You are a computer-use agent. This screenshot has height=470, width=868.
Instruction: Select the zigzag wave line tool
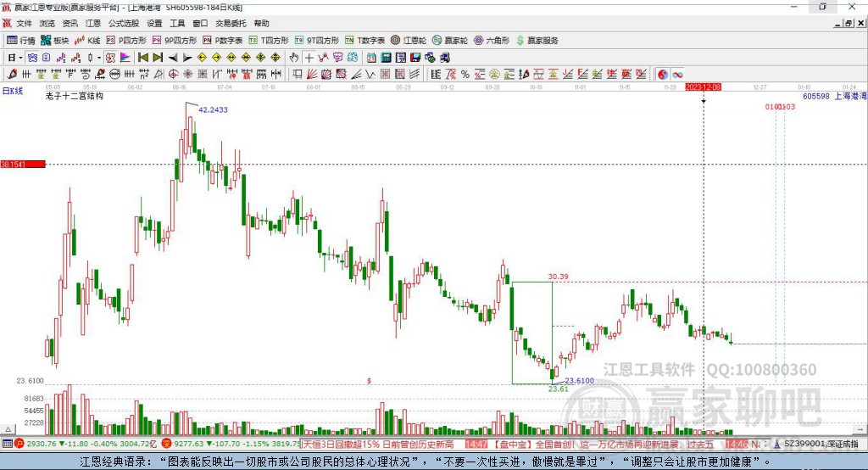point(370,75)
